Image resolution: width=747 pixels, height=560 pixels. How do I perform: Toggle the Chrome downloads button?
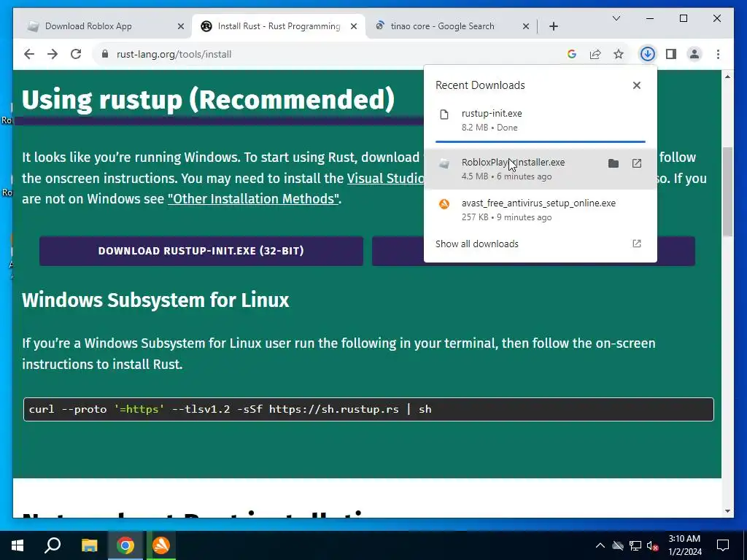pos(648,54)
